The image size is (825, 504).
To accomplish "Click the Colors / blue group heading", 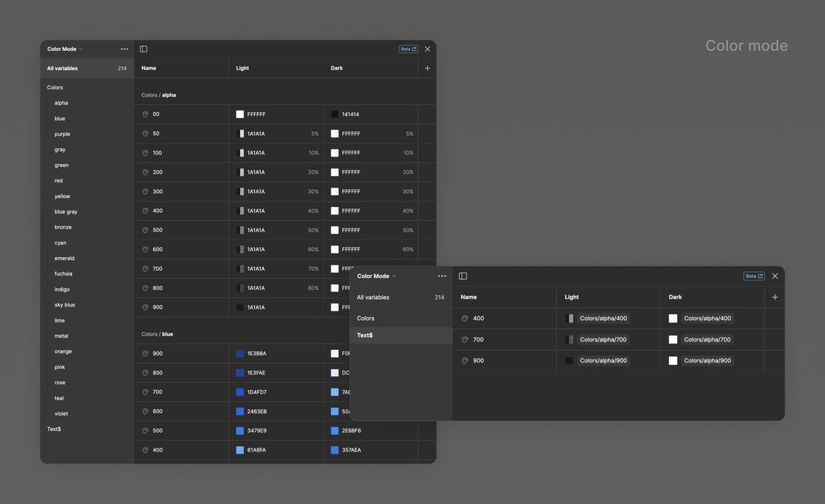I will (x=157, y=334).
